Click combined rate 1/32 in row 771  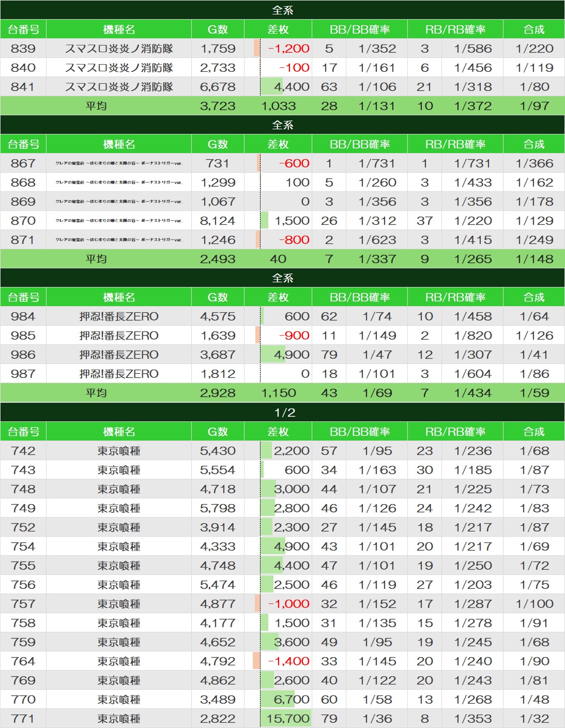pyautogui.click(x=534, y=719)
